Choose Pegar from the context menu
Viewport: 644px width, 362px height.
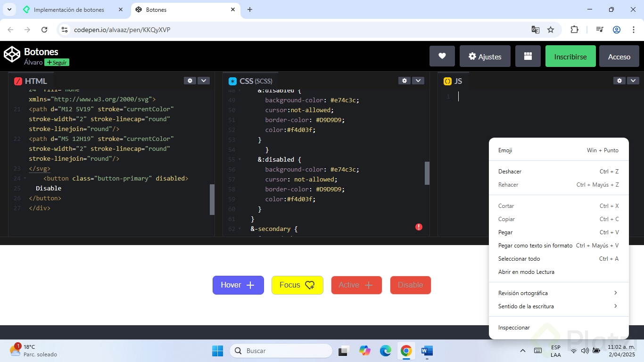[x=559, y=232]
